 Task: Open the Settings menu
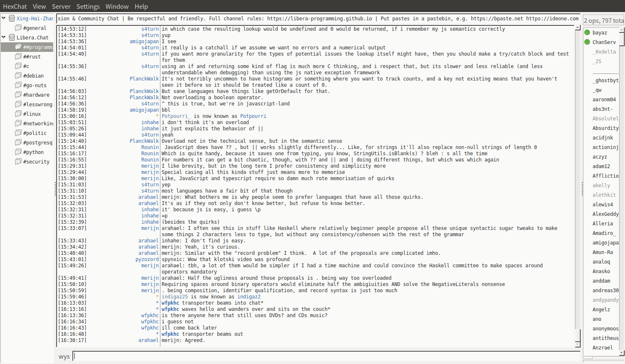(x=88, y=6)
